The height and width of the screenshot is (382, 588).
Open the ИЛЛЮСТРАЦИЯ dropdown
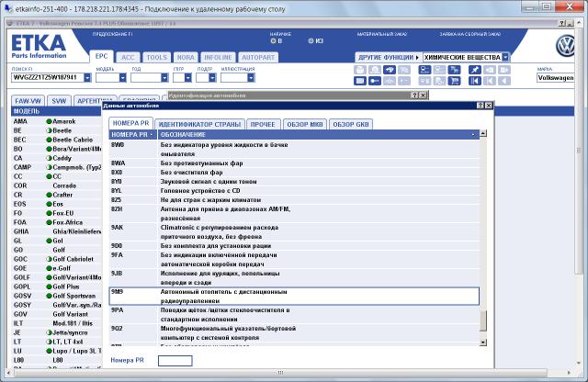(251, 78)
